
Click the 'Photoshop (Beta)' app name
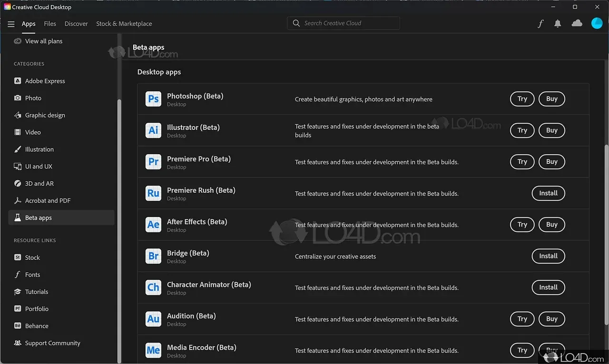(195, 96)
